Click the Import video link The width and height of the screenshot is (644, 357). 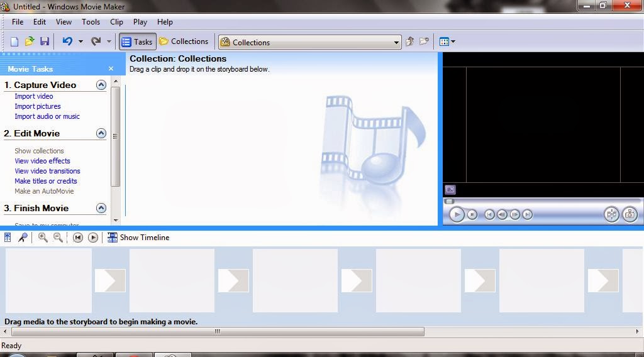(34, 96)
